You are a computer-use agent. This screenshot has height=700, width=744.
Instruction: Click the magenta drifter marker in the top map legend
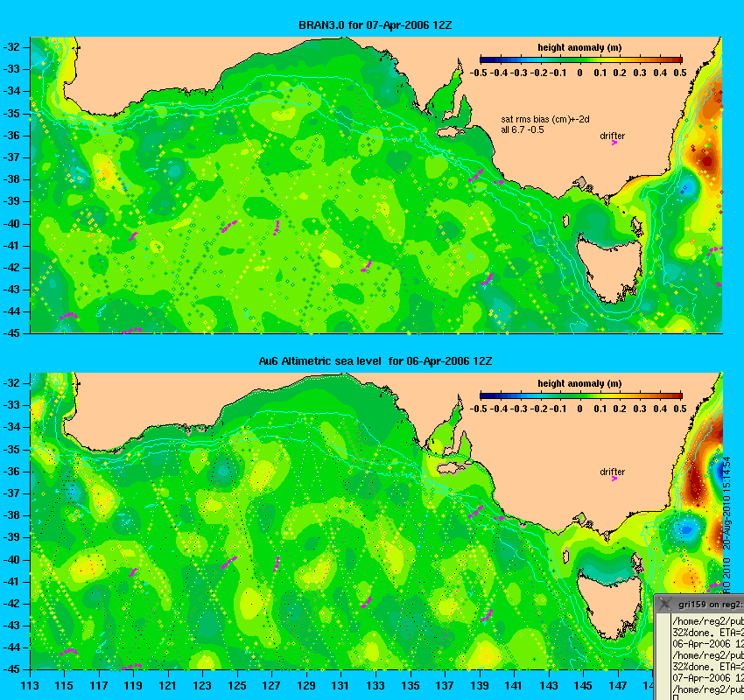[614, 143]
